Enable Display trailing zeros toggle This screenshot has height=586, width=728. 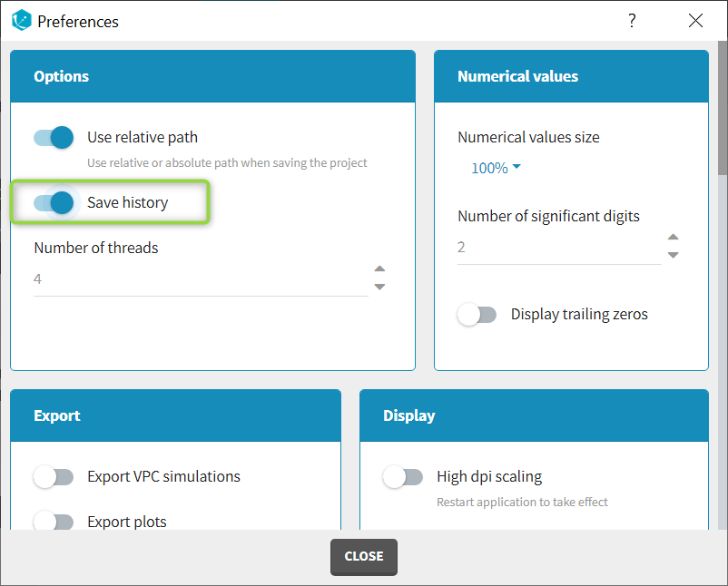point(477,315)
